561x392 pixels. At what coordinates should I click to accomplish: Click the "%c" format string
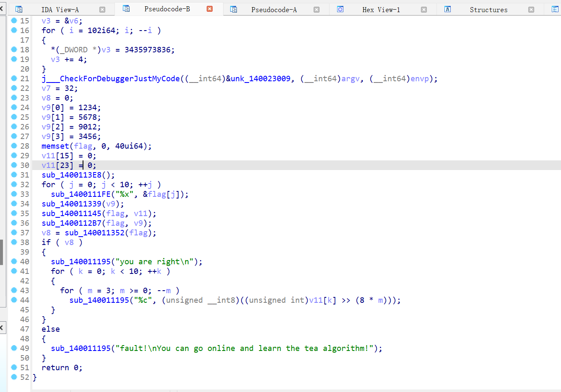[x=143, y=300]
